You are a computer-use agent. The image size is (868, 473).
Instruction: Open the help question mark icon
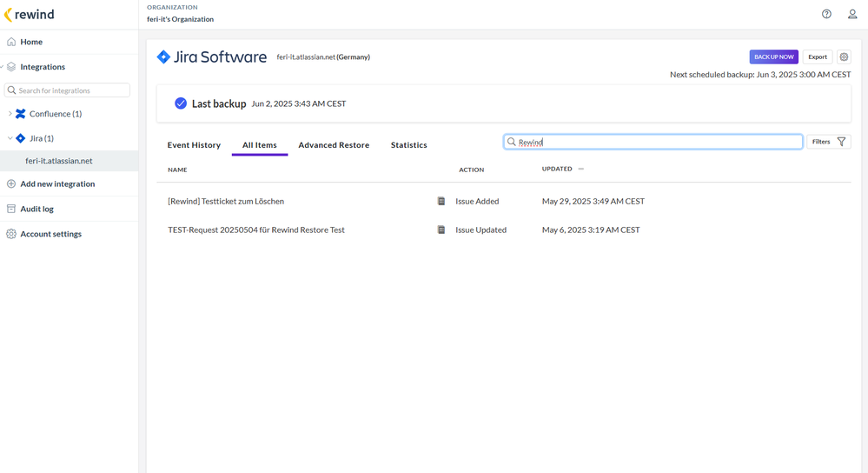click(x=826, y=15)
